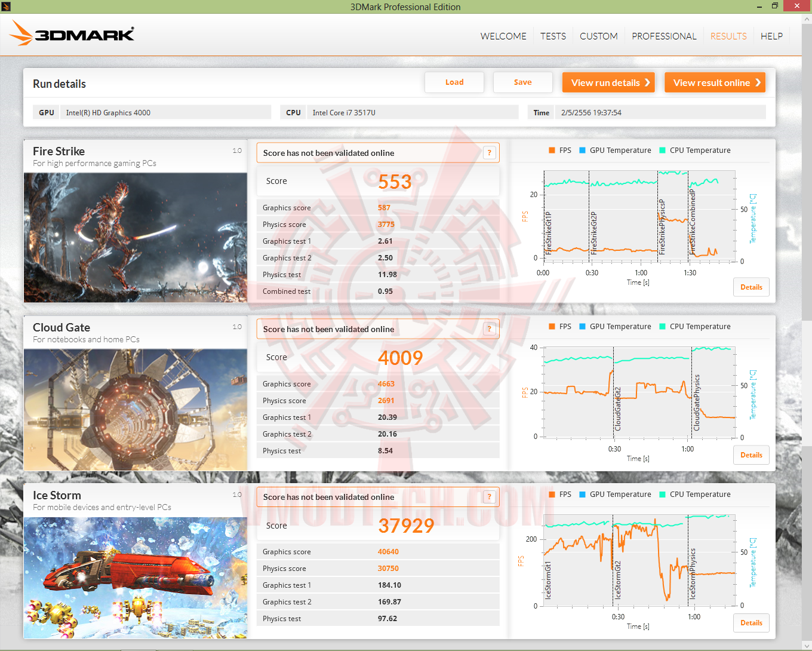
Task: Click the Cloud Gate Graphics score 4663
Action: pyautogui.click(x=386, y=384)
